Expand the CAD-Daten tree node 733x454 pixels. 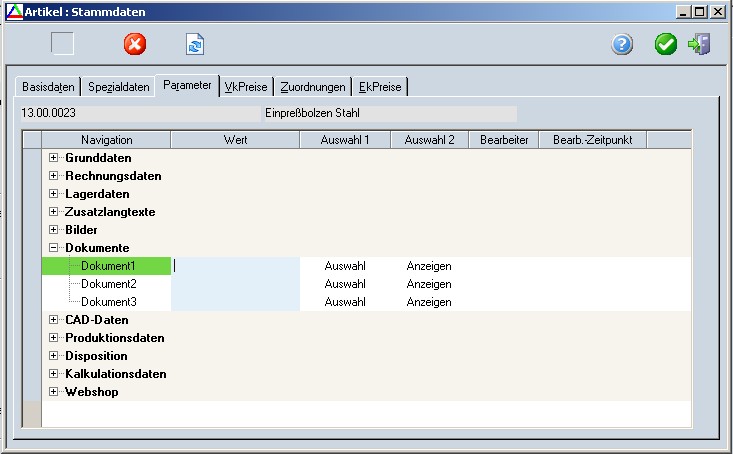[54, 320]
